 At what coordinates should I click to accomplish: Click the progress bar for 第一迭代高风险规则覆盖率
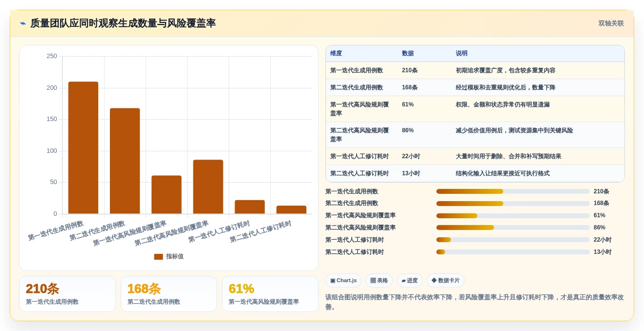tap(513, 216)
